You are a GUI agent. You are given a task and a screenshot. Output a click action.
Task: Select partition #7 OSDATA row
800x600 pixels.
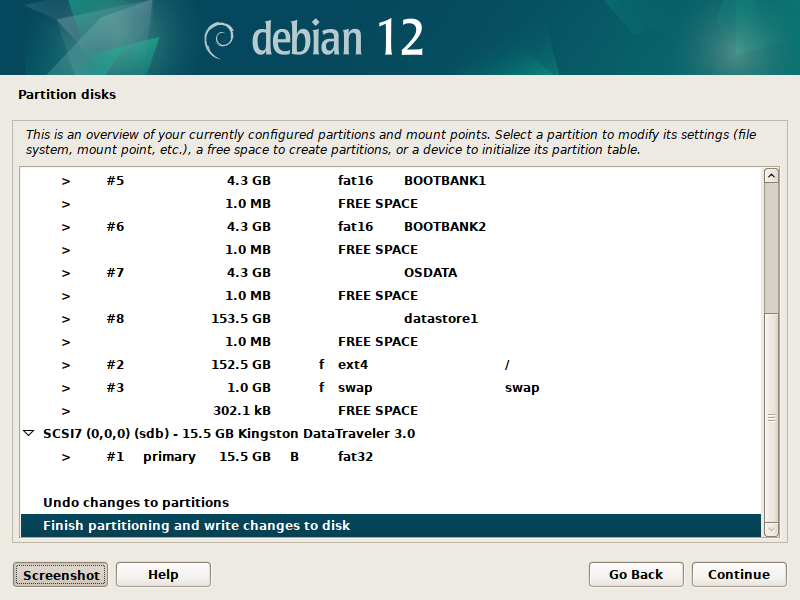tap(391, 272)
